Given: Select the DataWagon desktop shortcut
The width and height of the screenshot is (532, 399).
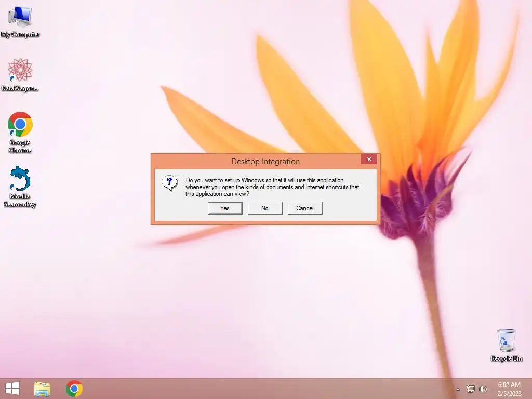Looking at the screenshot, I should (x=20, y=75).
